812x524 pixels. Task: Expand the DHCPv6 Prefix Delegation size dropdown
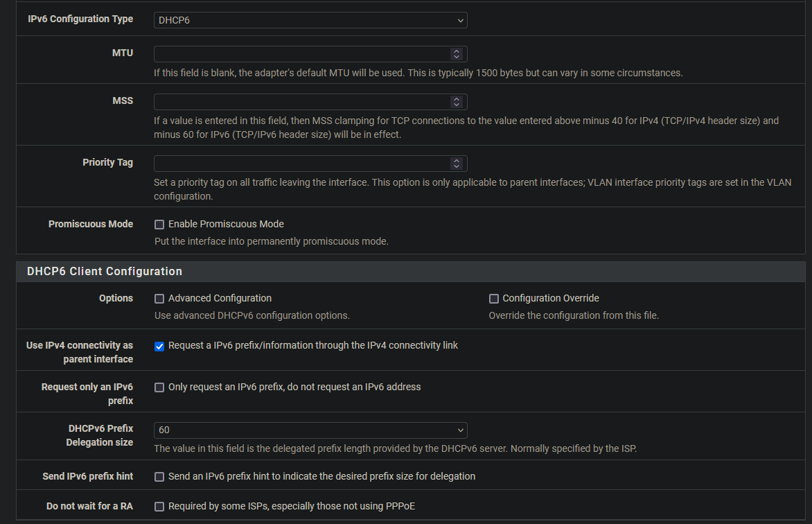pos(310,430)
